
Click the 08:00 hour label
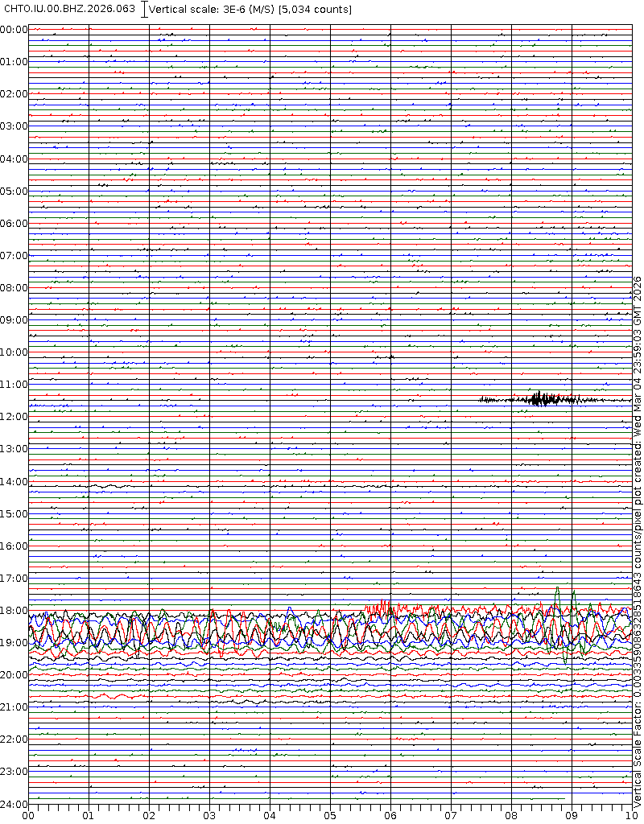point(14,287)
